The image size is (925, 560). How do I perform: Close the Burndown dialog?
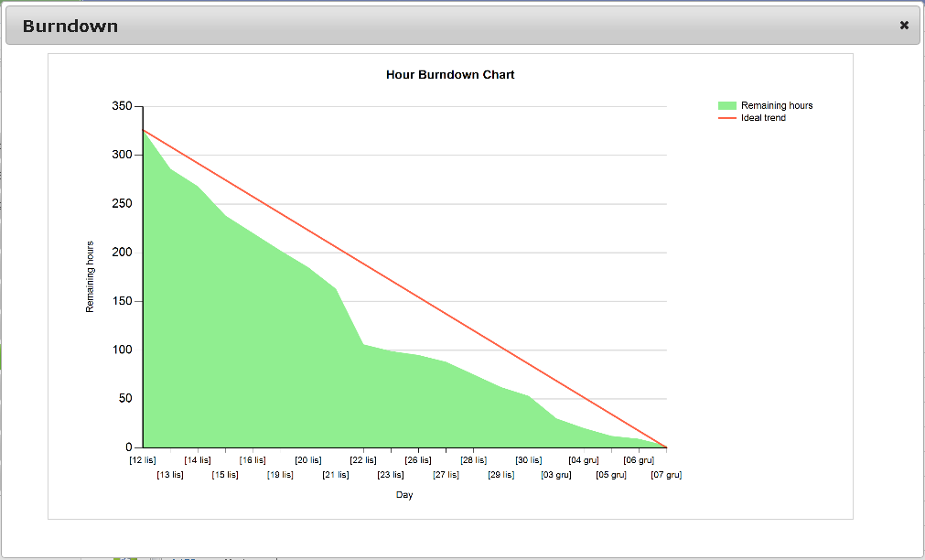coord(904,26)
